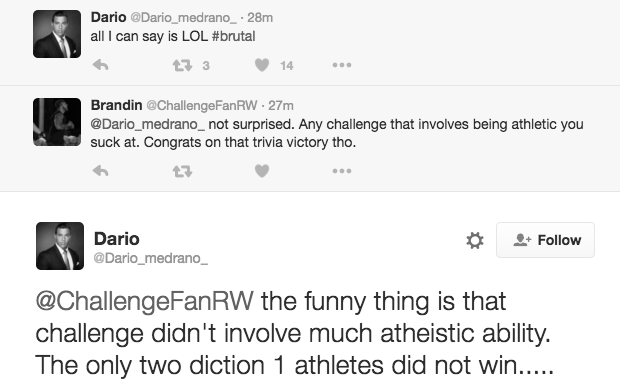This screenshot has width=620, height=387.
Task: Open more options on Dario's first tweet
Action: 342,65
